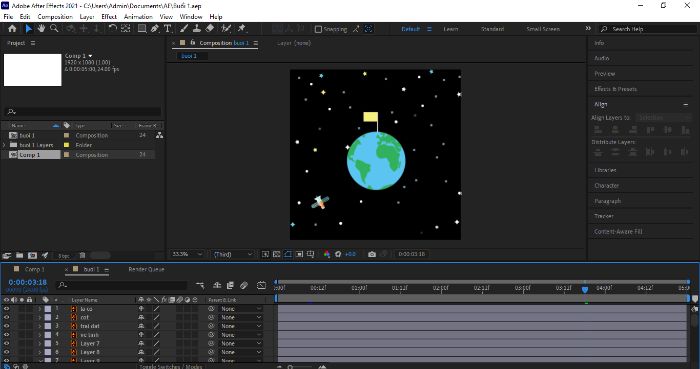
Task: Click the Motion Blur enable icon in timeline
Action: [244, 285]
